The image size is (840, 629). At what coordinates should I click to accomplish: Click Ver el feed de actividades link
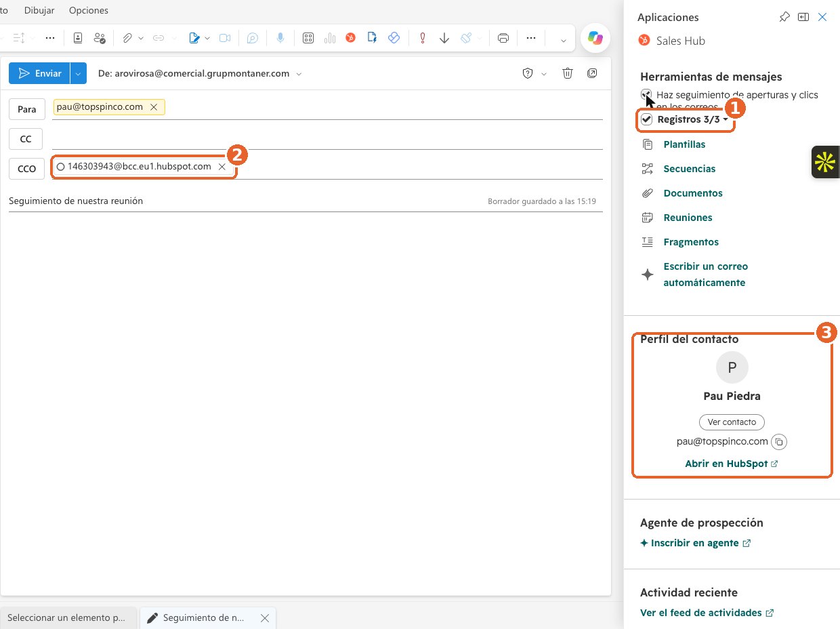[707, 613]
